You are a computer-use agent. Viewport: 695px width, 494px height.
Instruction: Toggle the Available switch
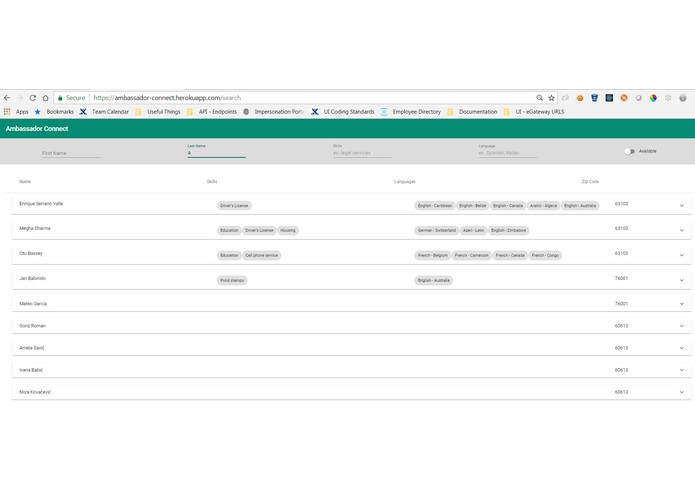pos(629,152)
